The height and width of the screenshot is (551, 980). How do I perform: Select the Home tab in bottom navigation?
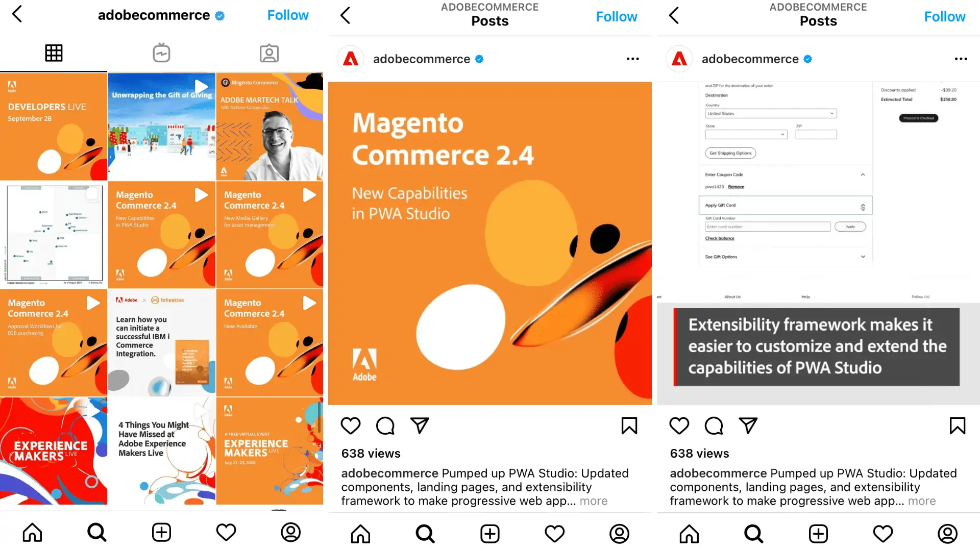[x=32, y=533]
